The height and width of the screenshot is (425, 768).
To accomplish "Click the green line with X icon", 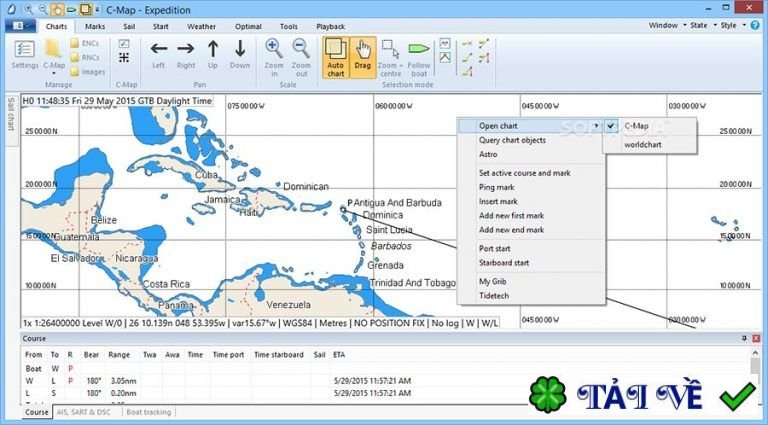I will point(467,44).
